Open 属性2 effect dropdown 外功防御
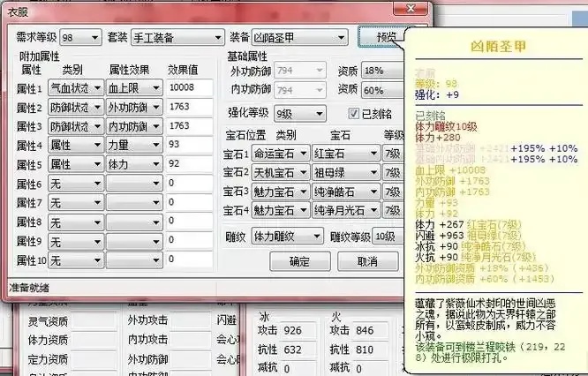 tap(134, 107)
